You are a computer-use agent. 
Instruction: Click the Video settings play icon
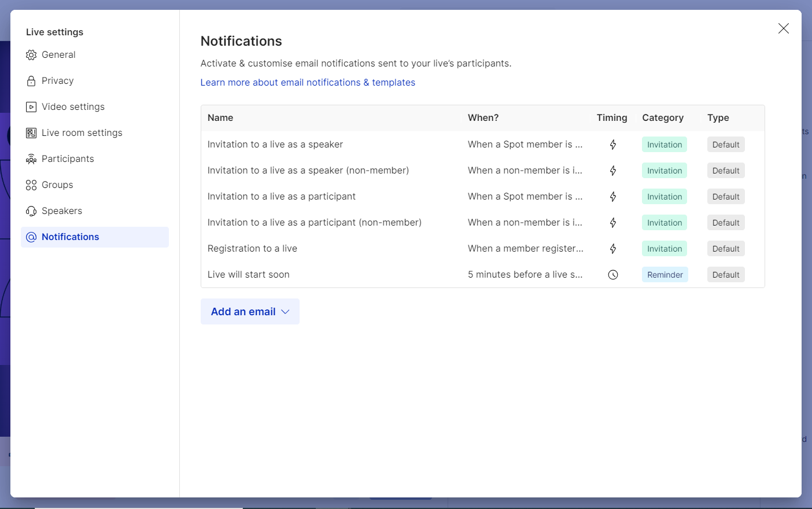31,107
